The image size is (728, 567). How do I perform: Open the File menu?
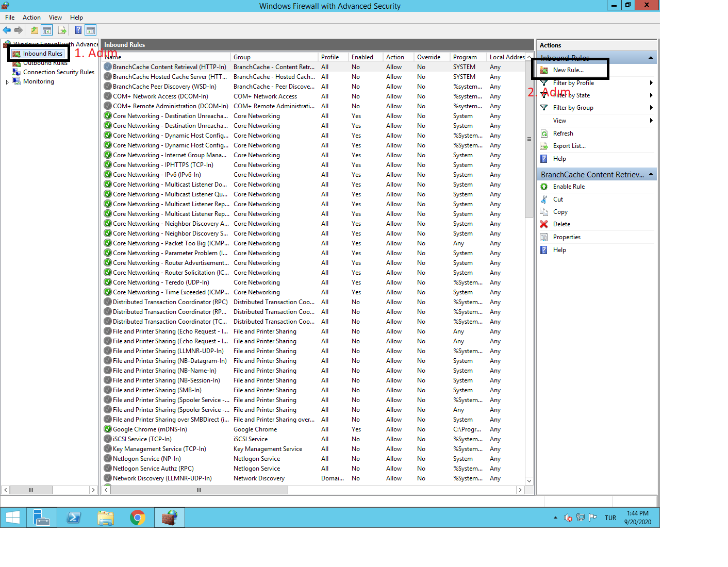(10, 18)
